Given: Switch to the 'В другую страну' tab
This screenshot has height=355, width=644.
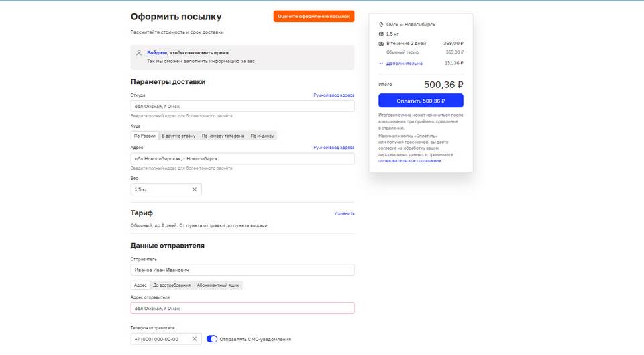Looking at the screenshot, I should pyautogui.click(x=178, y=136).
